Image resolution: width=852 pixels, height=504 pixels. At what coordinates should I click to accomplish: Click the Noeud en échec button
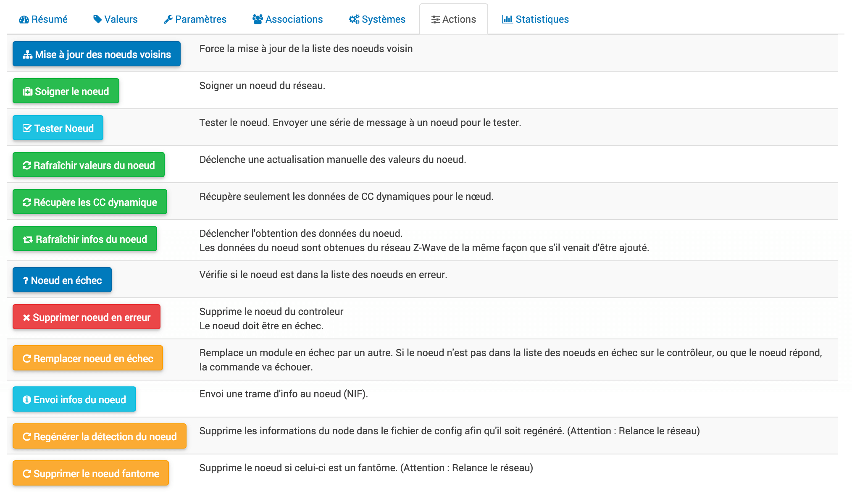pyautogui.click(x=62, y=280)
